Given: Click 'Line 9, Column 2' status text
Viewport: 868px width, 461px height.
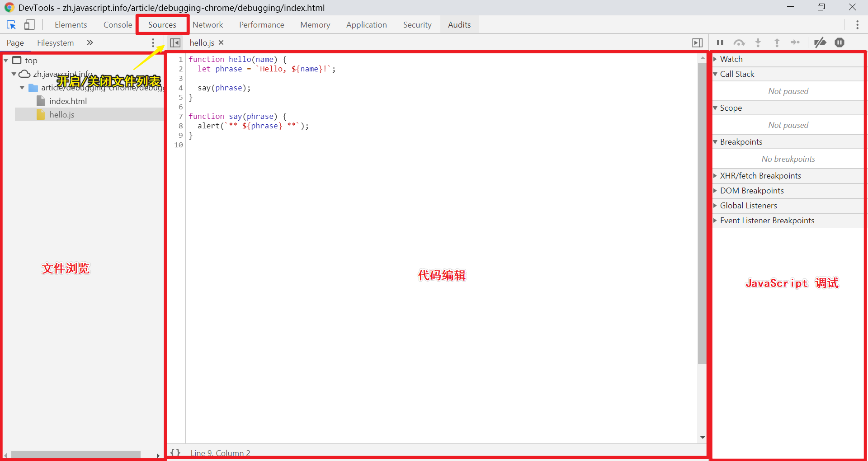Looking at the screenshot, I should coord(220,453).
